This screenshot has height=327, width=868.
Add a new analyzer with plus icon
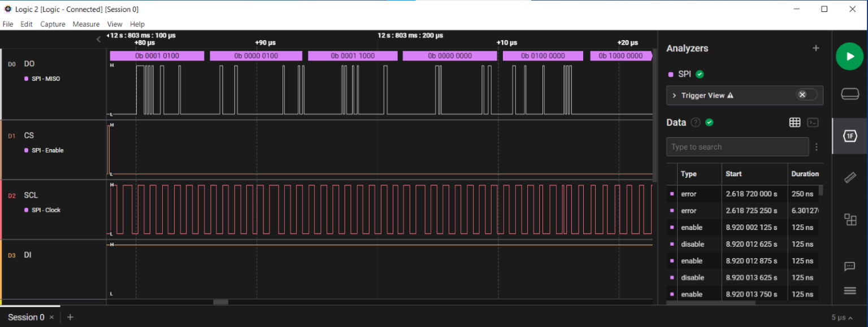click(x=815, y=49)
